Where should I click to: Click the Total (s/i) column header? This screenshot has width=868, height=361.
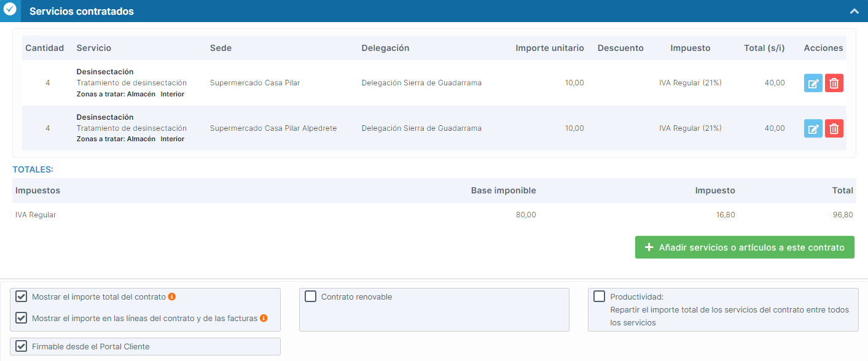point(764,48)
